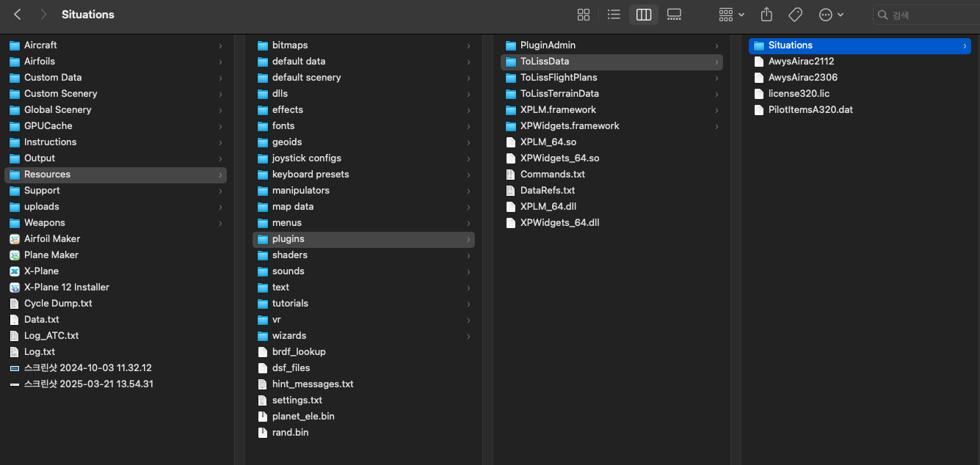Expand the ToLissFlightPlans folder chevron
The width and height of the screenshot is (980, 465).
pos(716,78)
